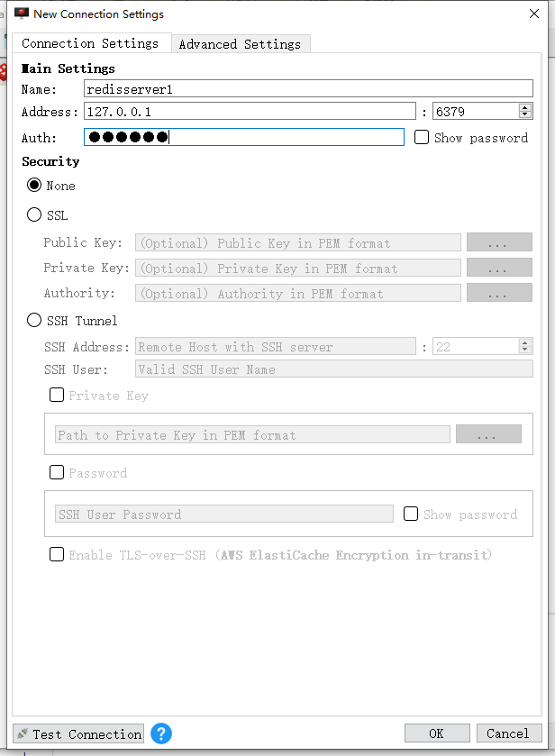Toggle Show password for SSH User Password
The width and height of the screenshot is (555, 756).
pos(411,515)
